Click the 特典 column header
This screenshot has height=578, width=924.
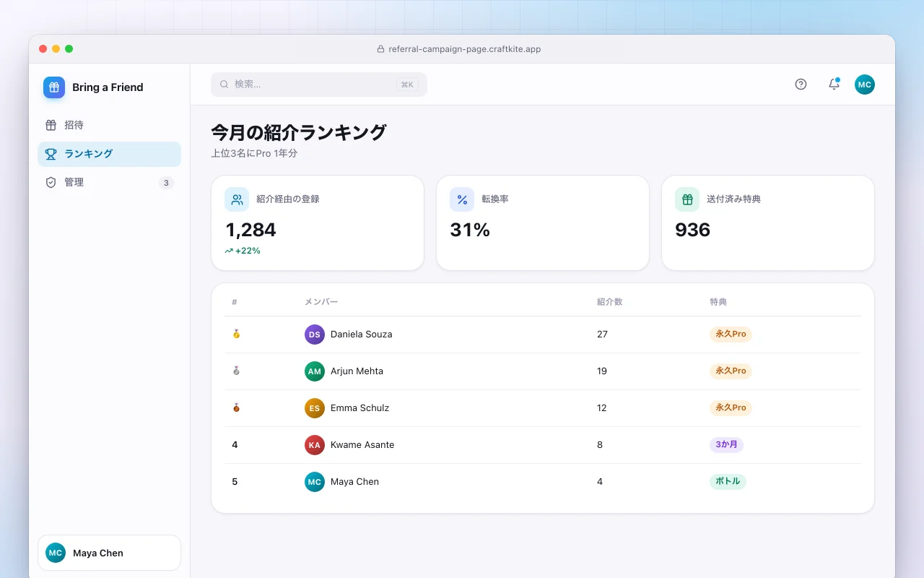(718, 302)
